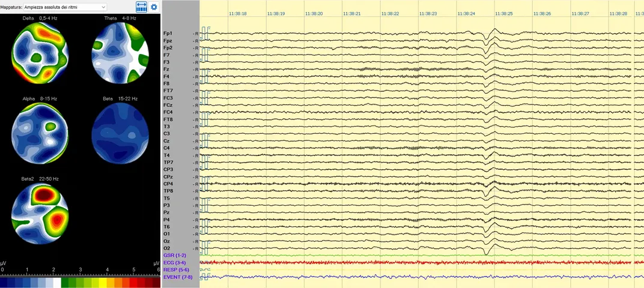Select the T5 channel label
The width and height of the screenshot is (644, 288).
[x=166, y=198]
